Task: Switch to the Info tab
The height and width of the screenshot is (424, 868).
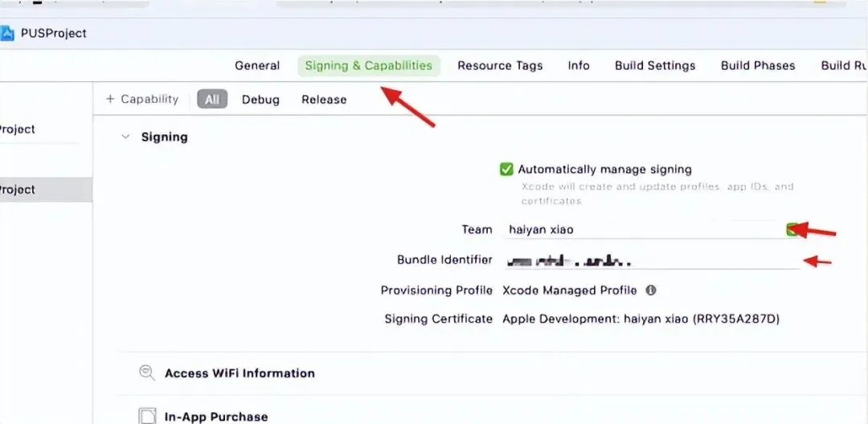Action: (x=579, y=65)
